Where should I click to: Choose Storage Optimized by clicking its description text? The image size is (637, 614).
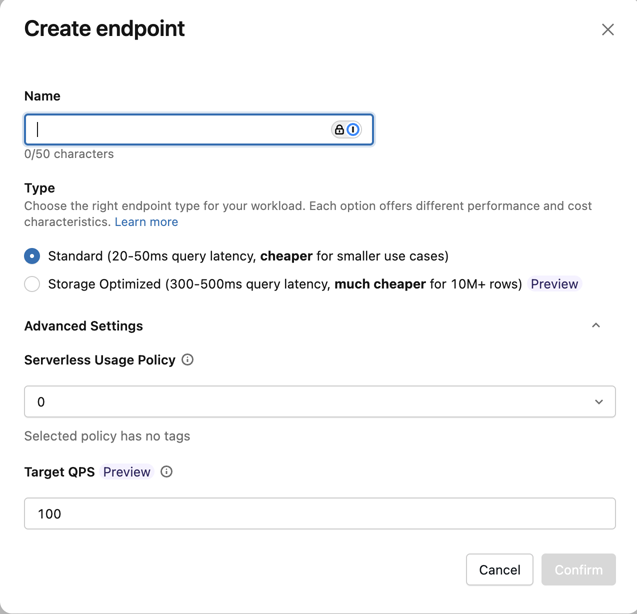(285, 284)
